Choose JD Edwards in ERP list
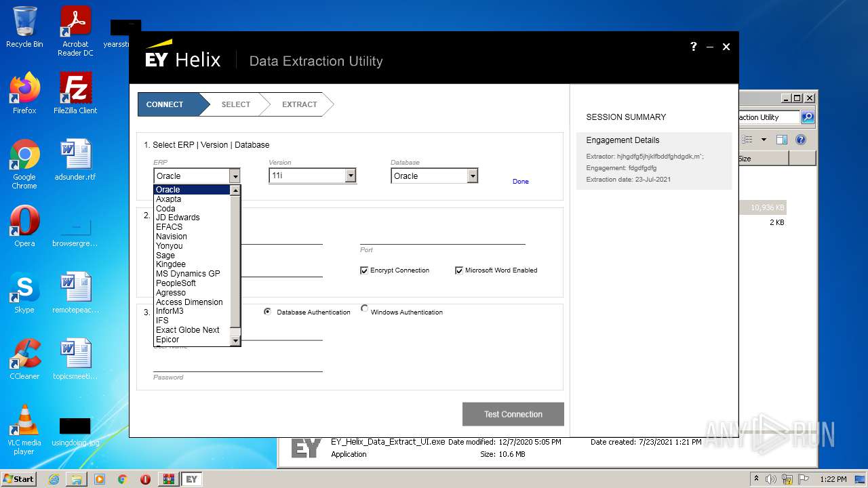The image size is (868, 488). 192,218
